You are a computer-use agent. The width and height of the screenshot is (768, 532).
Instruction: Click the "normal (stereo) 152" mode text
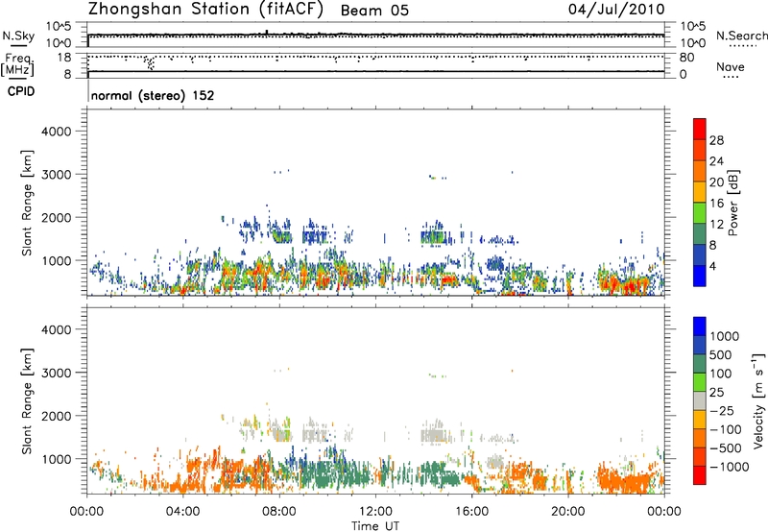(x=153, y=95)
